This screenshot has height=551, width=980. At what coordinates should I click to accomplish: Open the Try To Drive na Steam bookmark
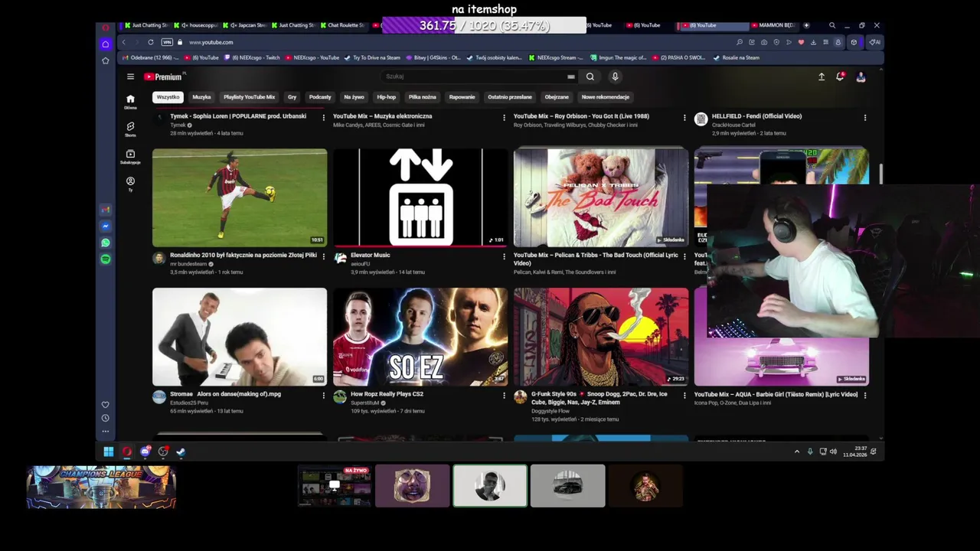click(x=373, y=57)
